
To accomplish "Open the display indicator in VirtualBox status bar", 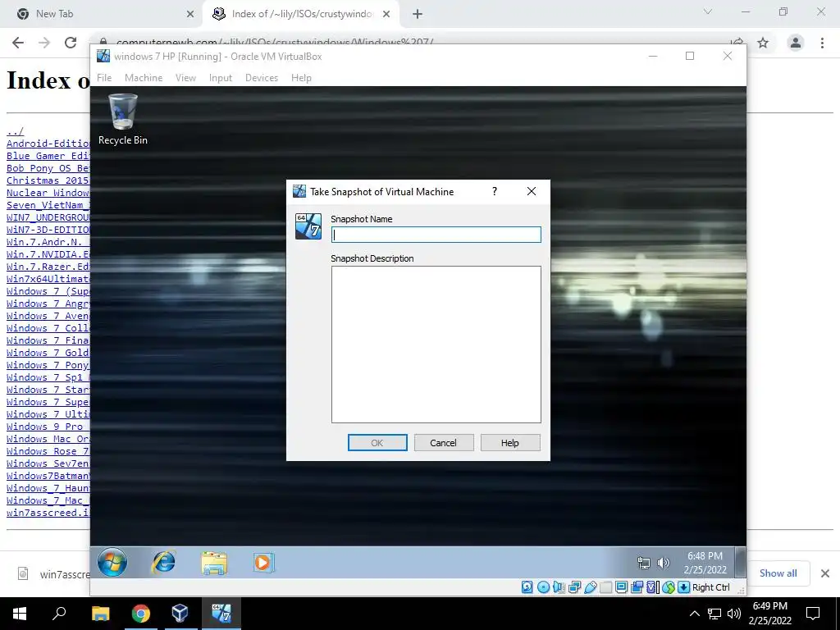I will [622, 587].
